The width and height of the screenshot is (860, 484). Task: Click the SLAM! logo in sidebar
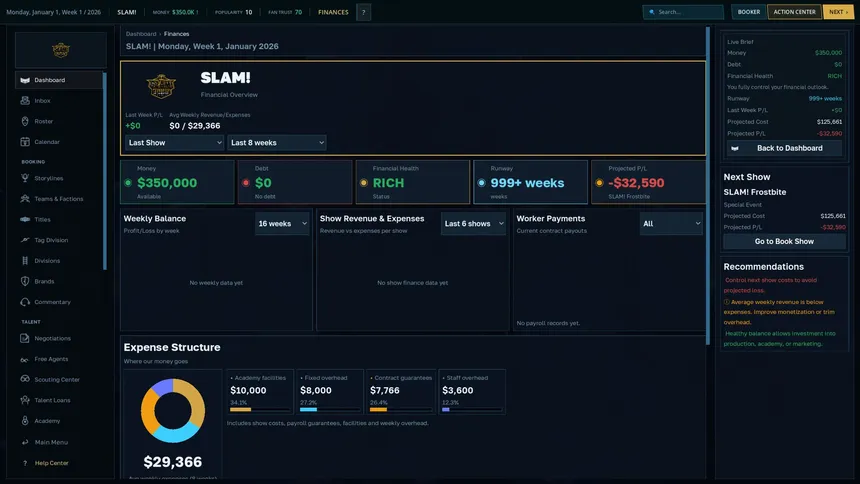61,50
